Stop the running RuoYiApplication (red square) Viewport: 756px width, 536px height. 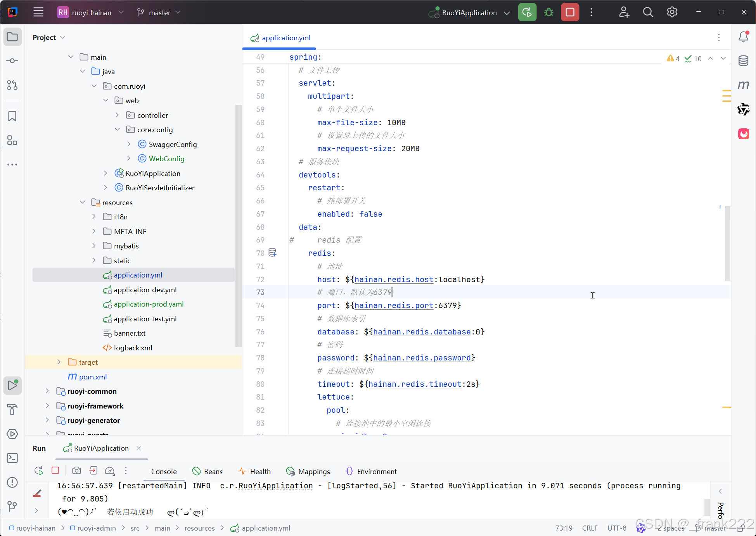pos(570,12)
